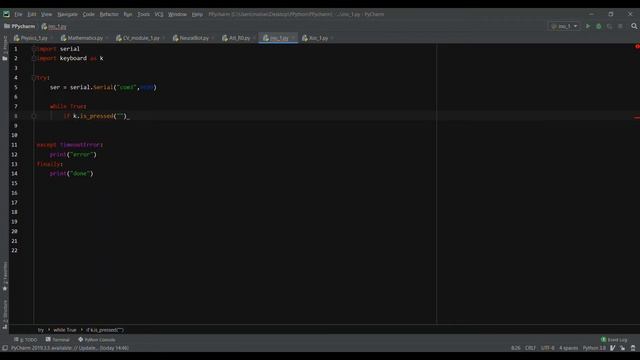Click the red error indicator atop the scrollbar
Viewport: 640px width, 360px height.
637,47
